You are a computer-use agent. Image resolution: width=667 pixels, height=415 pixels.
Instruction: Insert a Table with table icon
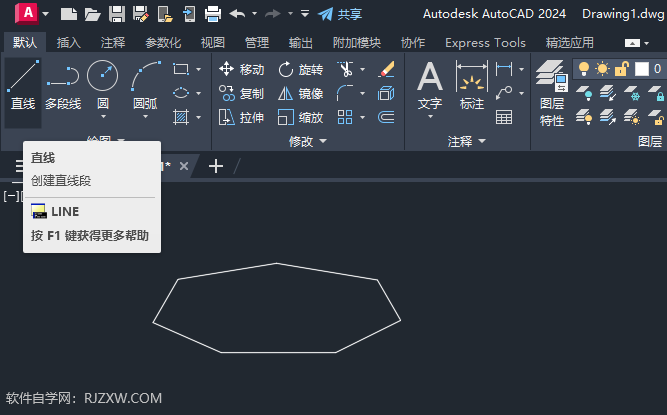(504, 117)
